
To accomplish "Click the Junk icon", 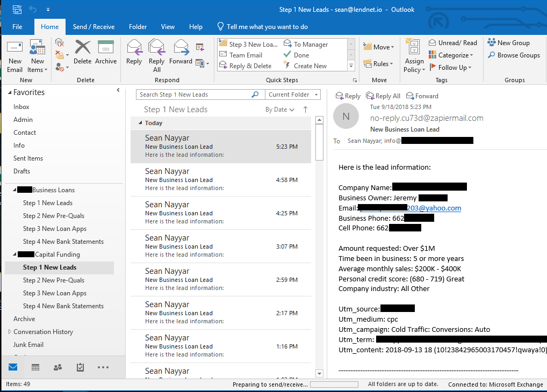I will (62, 67).
